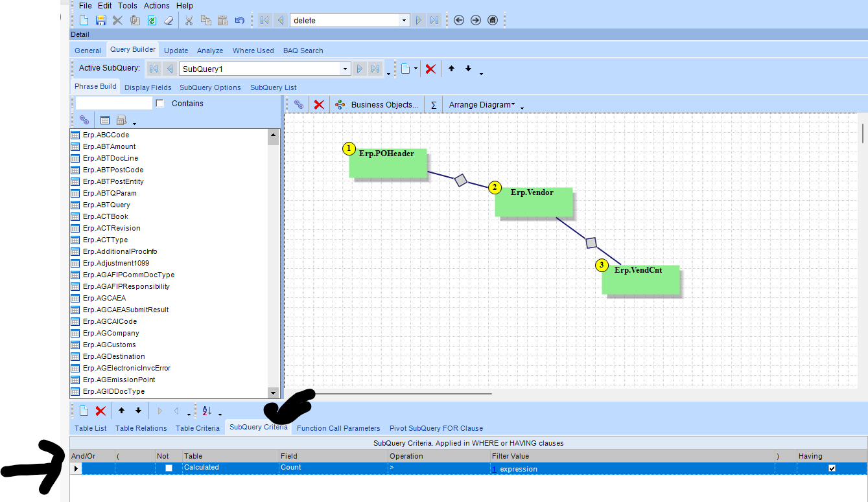Select the Erp.VendCnt table in the diagram
868x502 pixels.
(x=640, y=279)
